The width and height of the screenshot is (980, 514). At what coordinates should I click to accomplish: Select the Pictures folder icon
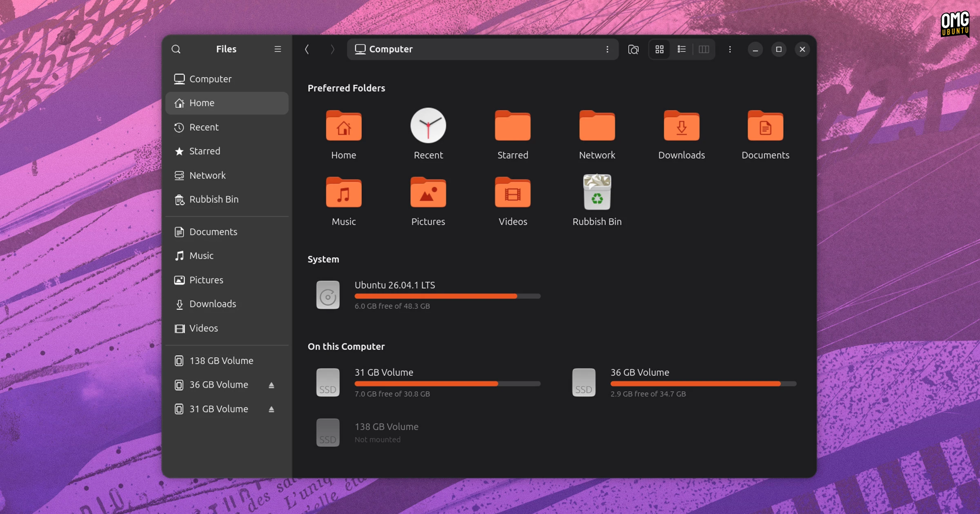pyautogui.click(x=428, y=193)
